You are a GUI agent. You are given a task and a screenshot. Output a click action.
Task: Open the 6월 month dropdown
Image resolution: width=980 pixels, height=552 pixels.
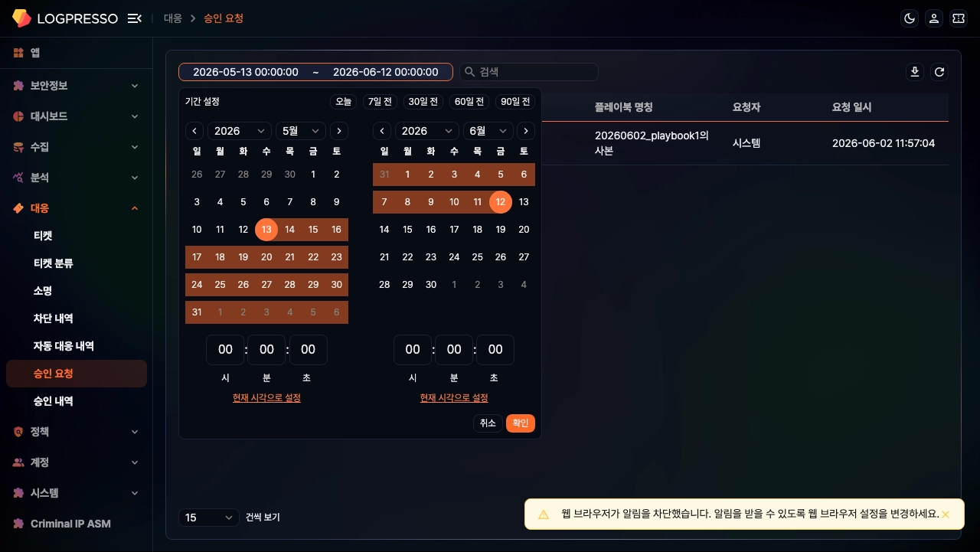(488, 131)
